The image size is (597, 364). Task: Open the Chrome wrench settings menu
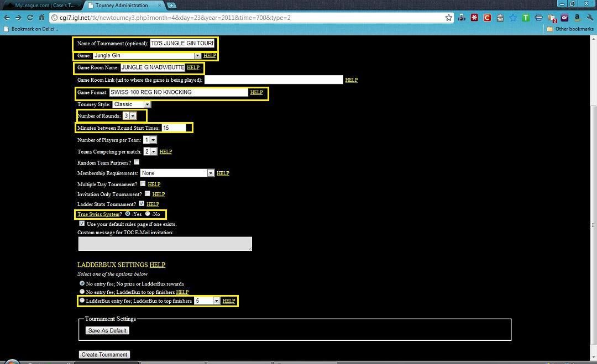[x=590, y=18]
